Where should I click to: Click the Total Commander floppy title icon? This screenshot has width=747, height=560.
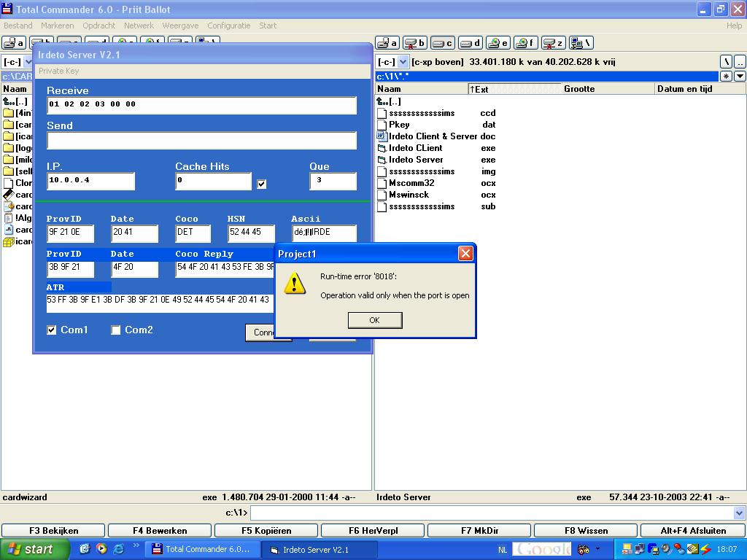7,9
